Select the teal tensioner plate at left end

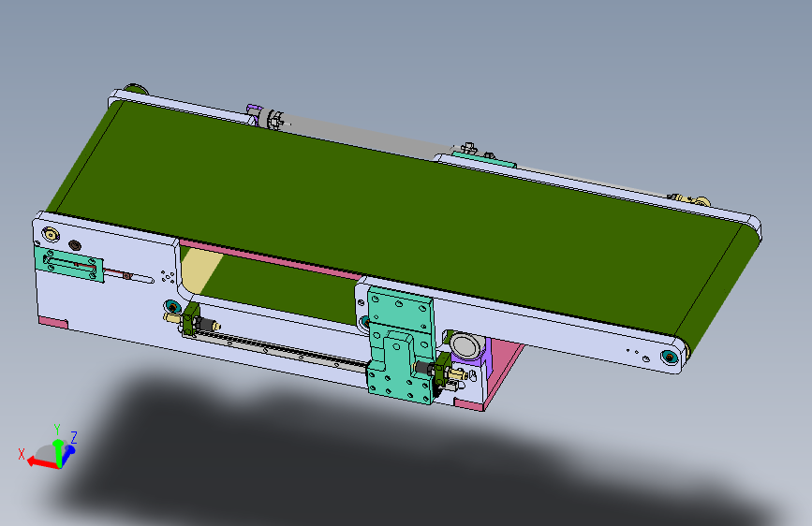(69, 264)
